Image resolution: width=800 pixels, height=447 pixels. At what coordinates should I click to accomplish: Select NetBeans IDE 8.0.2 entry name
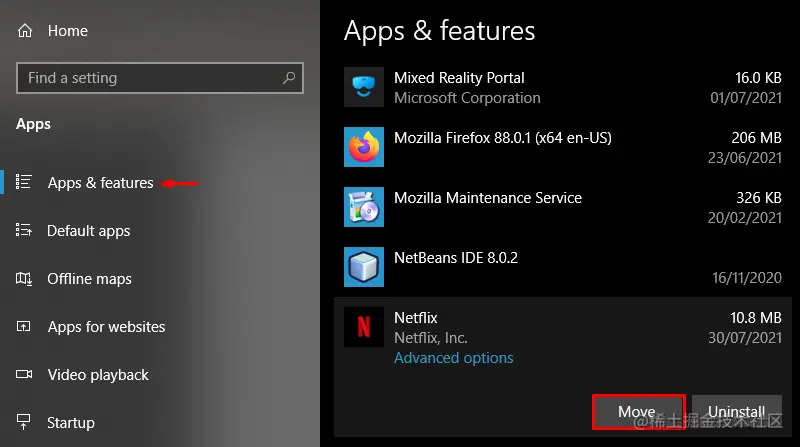click(x=456, y=258)
